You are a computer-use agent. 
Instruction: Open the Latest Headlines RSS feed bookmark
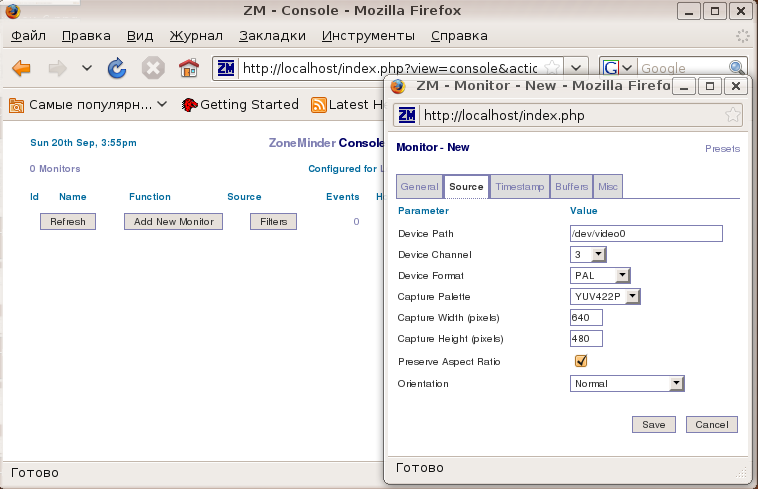click(x=347, y=104)
